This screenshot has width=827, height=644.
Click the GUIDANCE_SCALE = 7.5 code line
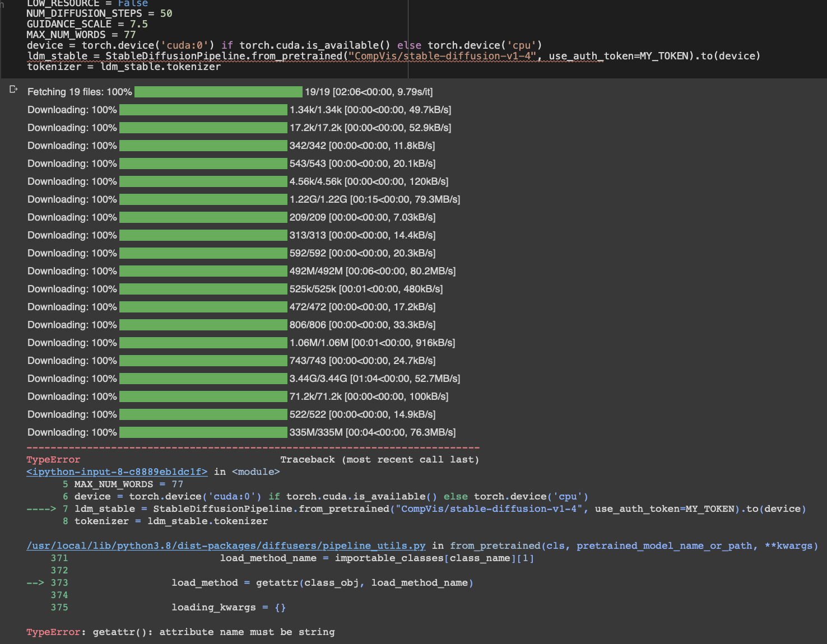pos(87,24)
